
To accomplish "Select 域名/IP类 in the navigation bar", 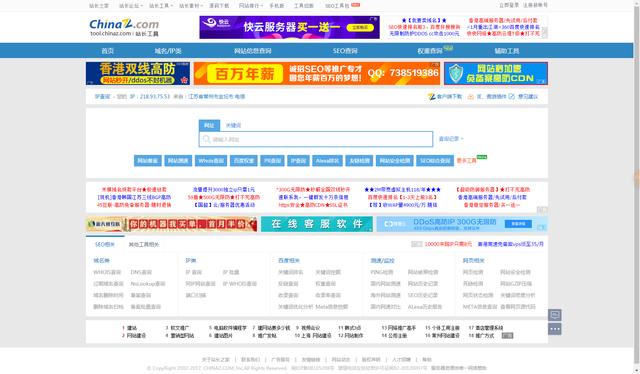I will (168, 51).
